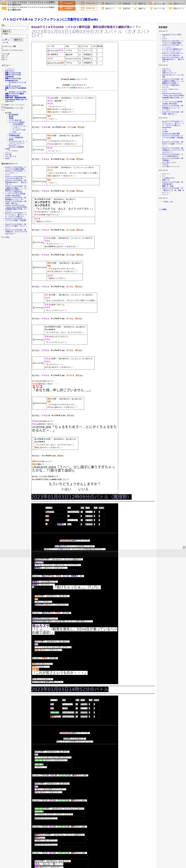Open the wiki title バトルロイヤルR+α link
Viewport: 186px width, 868px height.
point(50,19)
